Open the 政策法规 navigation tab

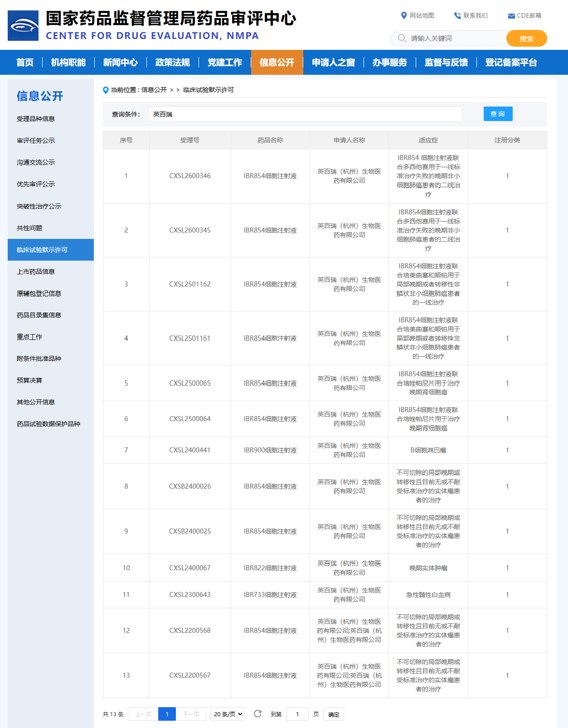(173, 62)
